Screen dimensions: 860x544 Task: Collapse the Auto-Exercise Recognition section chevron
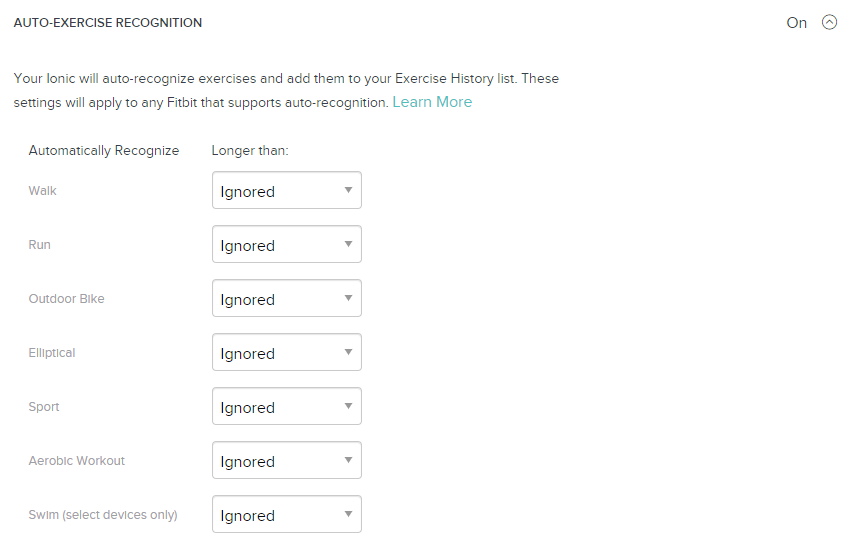coord(829,22)
